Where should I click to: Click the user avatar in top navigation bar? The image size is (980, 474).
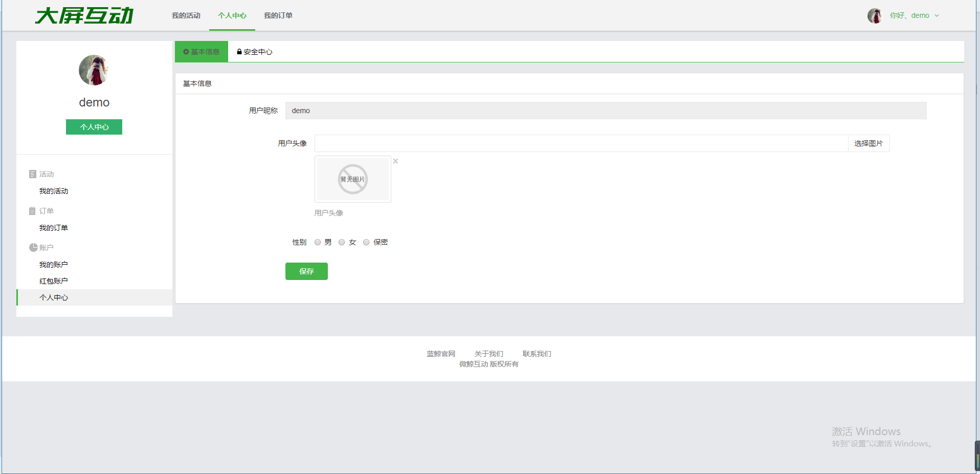pyautogui.click(x=874, y=16)
